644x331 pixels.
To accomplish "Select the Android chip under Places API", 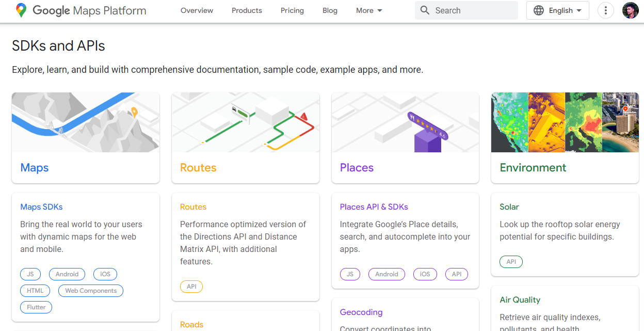I will point(387,274).
